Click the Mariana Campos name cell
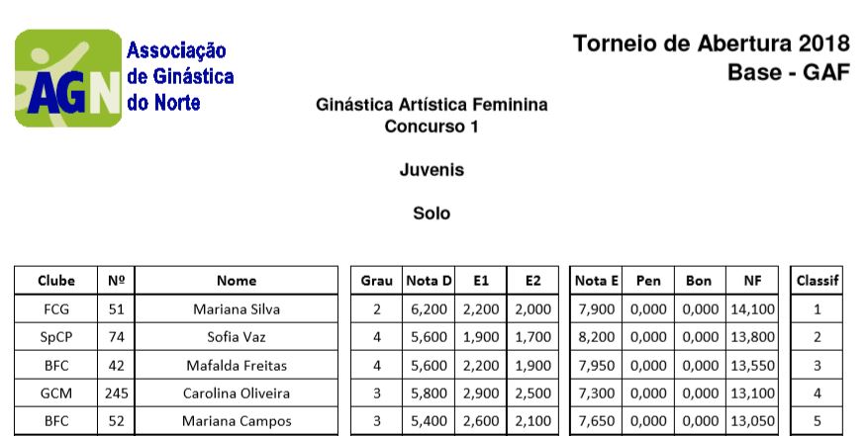 coord(237,421)
